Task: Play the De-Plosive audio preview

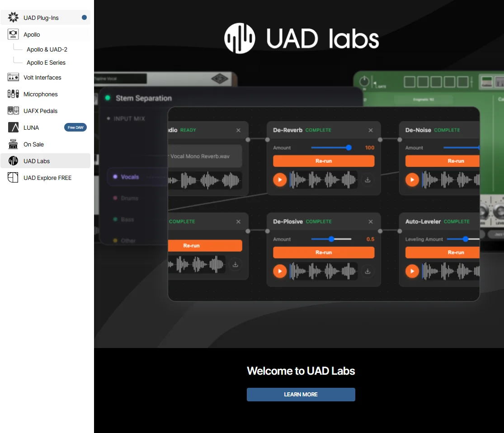Action: click(280, 271)
